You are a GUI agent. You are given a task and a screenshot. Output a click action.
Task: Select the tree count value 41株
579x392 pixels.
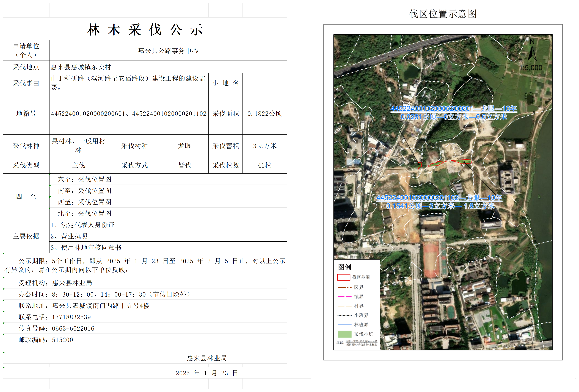click(x=265, y=165)
